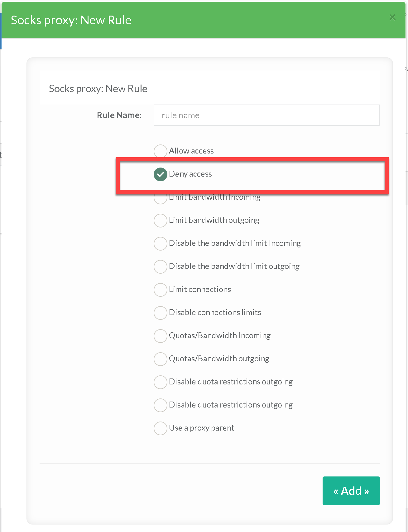
Task: Select Quotas/Bandwidth Incoming radio button
Action: coord(160,336)
